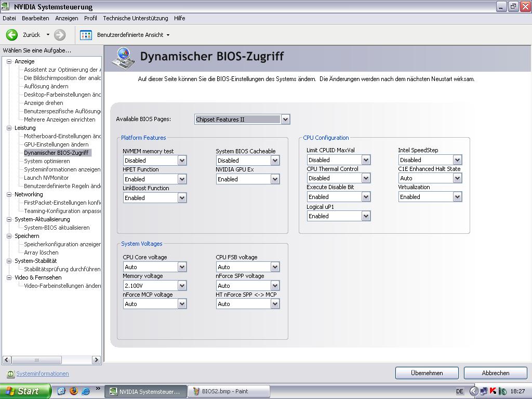Screen dimensions: 532x399
Task: Collapse the System-Stabilität tree node
Action: tap(9, 261)
